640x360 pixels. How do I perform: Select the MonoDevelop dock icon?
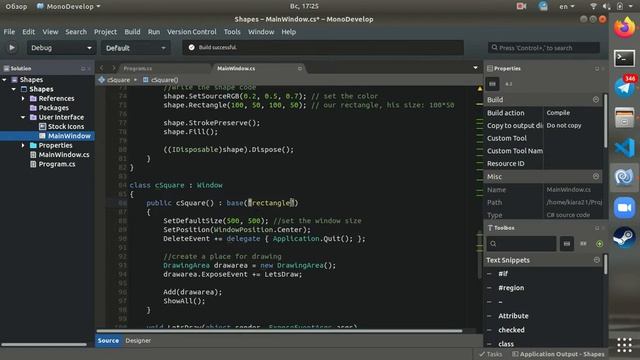point(624,177)
